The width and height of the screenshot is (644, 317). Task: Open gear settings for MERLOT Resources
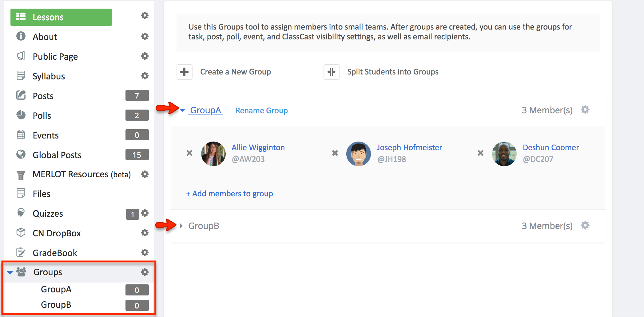(145, 174)
